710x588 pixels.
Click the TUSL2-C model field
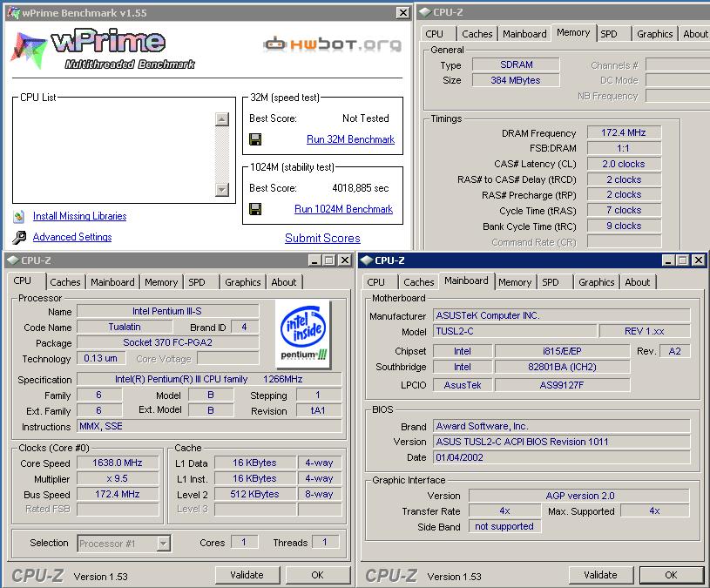click(x=515, y=331)
